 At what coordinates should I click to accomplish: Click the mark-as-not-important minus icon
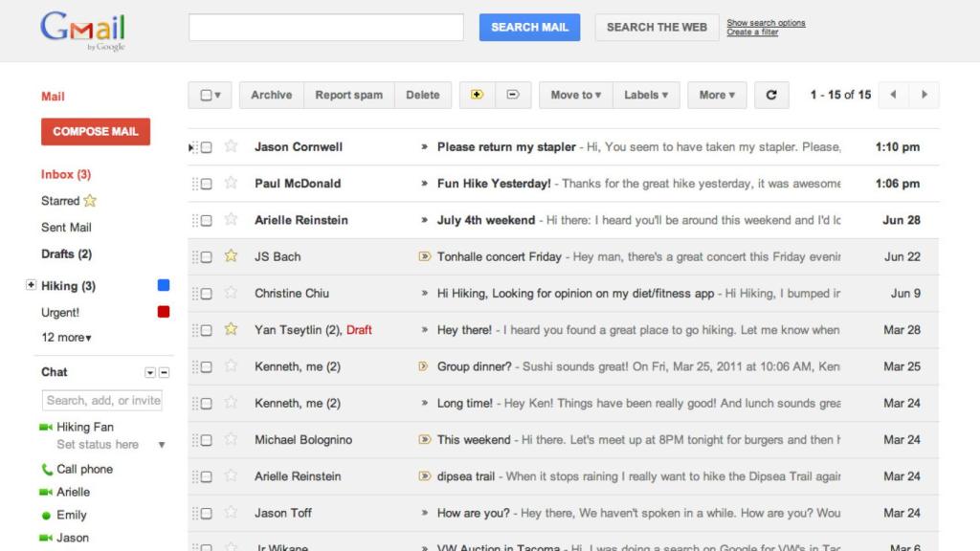[x=515, y=95]
